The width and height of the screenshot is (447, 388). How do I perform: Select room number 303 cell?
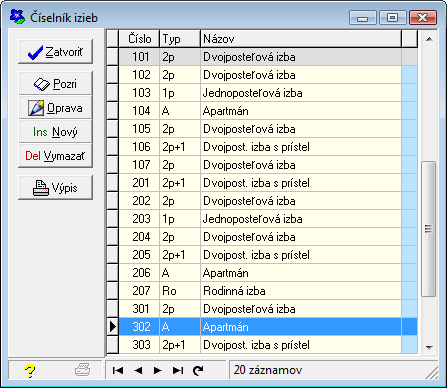139,345
